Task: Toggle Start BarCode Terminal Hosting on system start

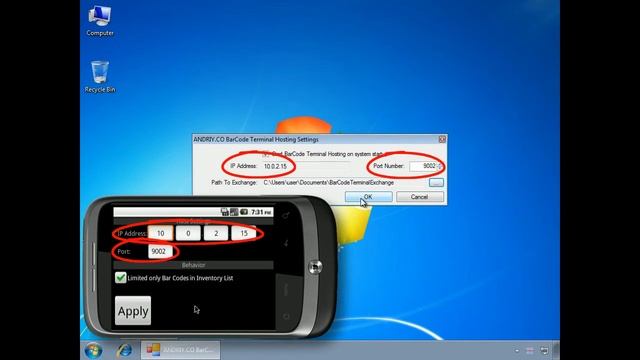Action: 266,154
